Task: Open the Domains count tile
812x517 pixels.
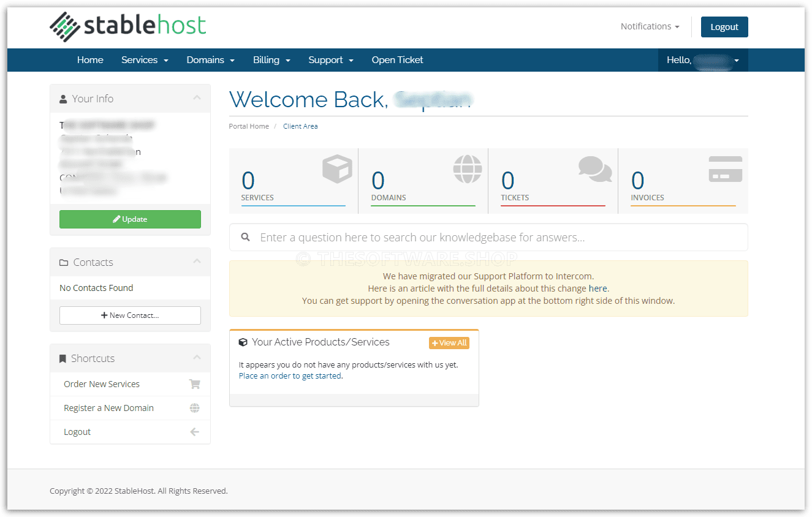Action: [423, 181]
